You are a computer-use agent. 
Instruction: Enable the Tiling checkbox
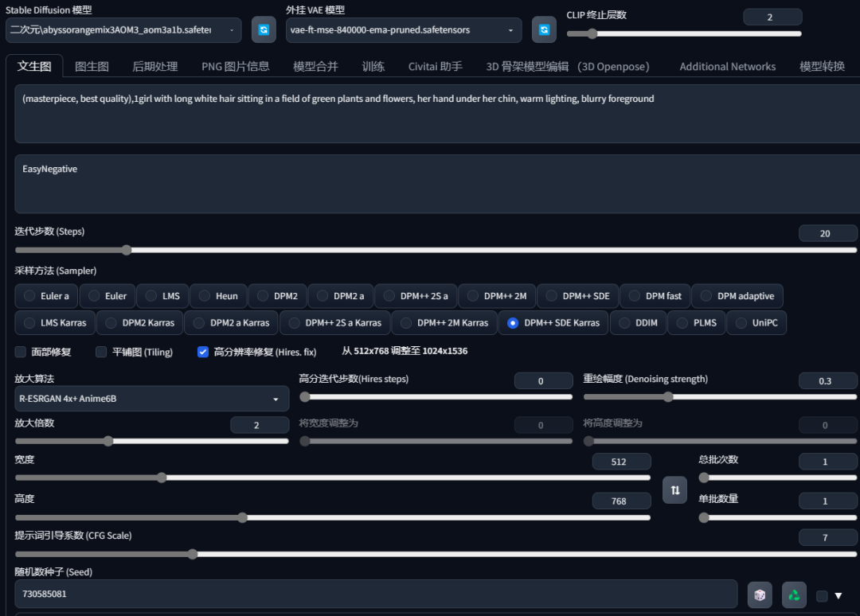click(x=101, y=352)
